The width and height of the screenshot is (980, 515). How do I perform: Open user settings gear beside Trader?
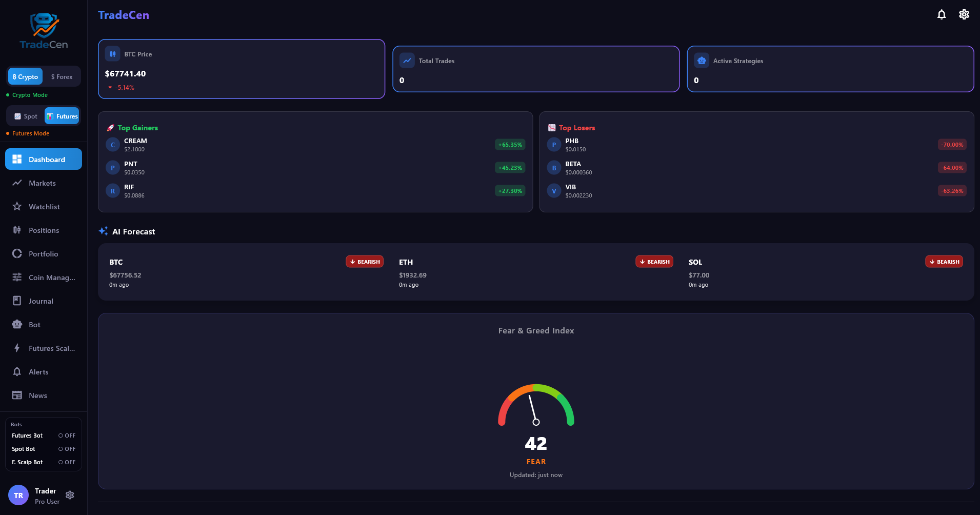tap(70, 495)
